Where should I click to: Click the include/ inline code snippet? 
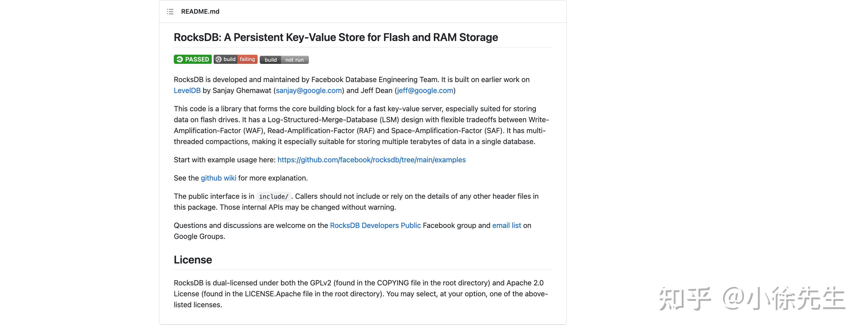pos(273,196)
